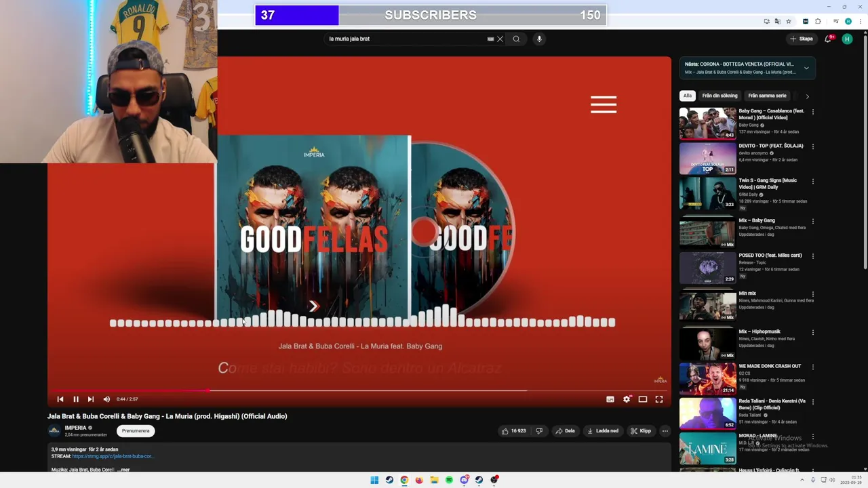Screen dimensions: 868x488
Task: Select the Från samma serie chip
Action: click(x=767, y=96)
